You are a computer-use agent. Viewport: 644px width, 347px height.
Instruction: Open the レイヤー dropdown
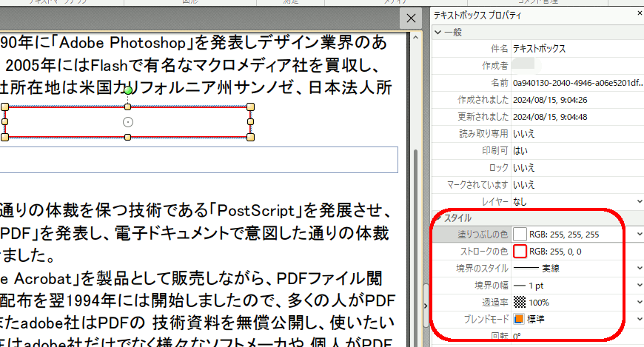pos(640,201)
